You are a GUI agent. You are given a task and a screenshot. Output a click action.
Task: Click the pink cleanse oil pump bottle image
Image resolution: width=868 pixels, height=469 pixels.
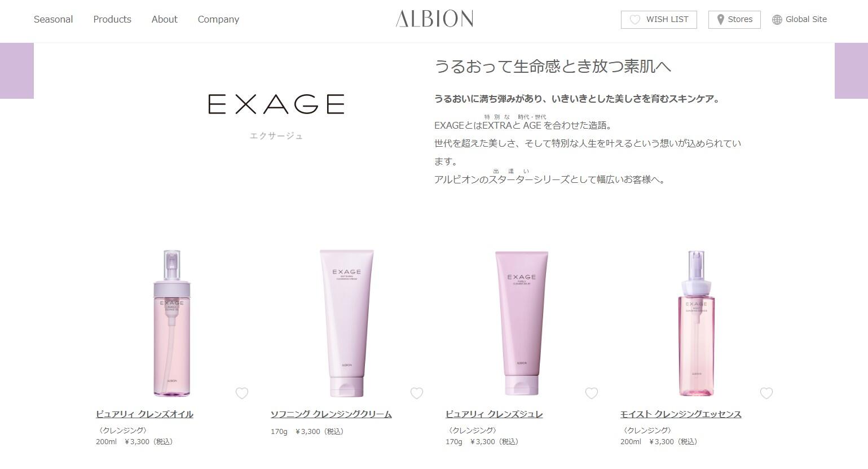pyautogui.click(x=172, y=323)
